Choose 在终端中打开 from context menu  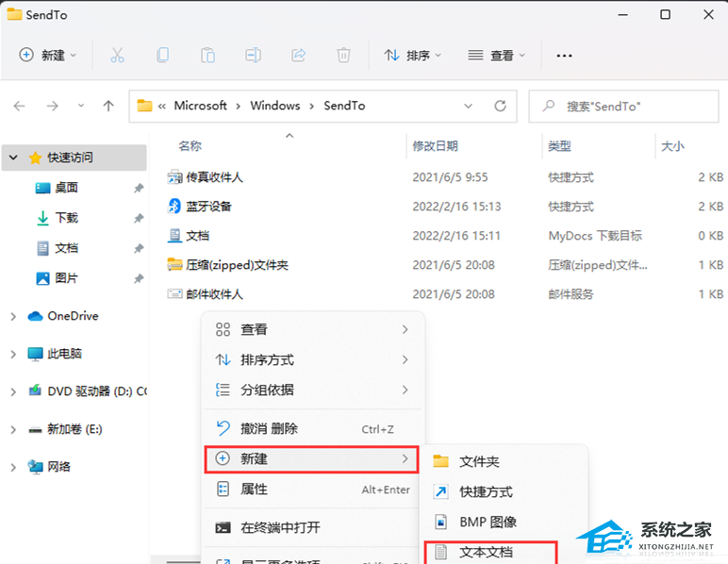[280, 527]
